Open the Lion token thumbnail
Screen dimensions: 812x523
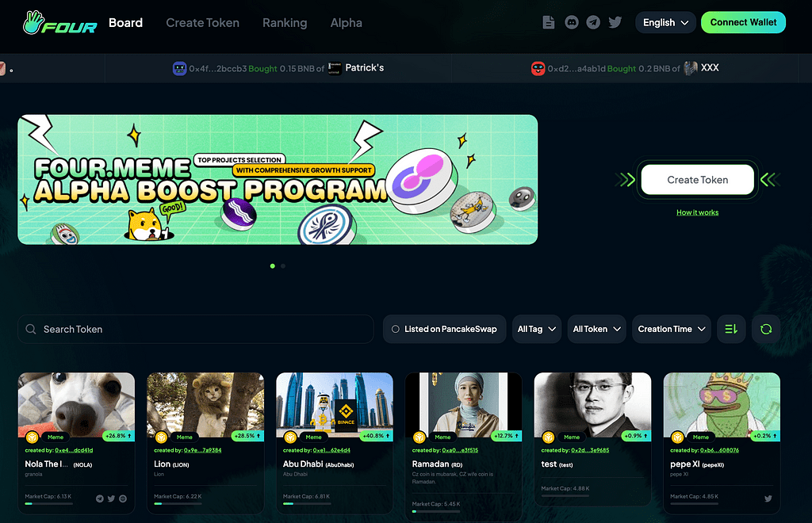pos(205,405)
